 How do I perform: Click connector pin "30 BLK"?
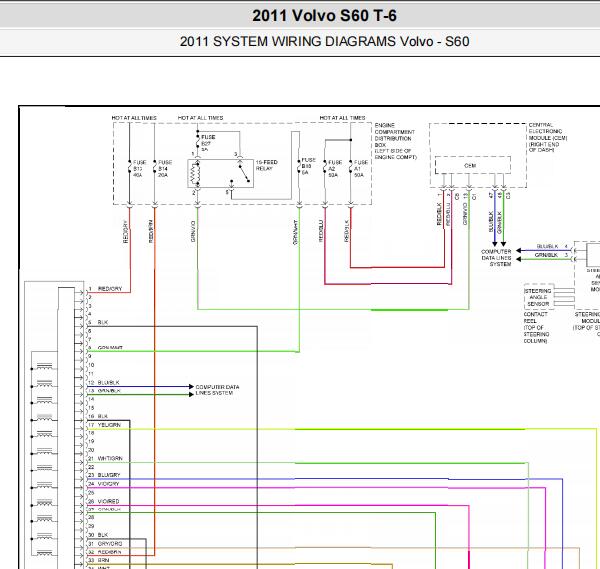click(x=98, y=535)
